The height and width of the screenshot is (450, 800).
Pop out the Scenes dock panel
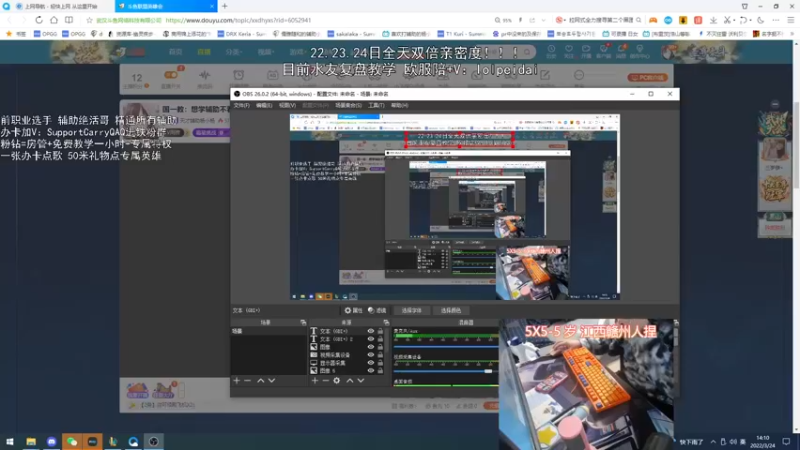tap(303, 322)
